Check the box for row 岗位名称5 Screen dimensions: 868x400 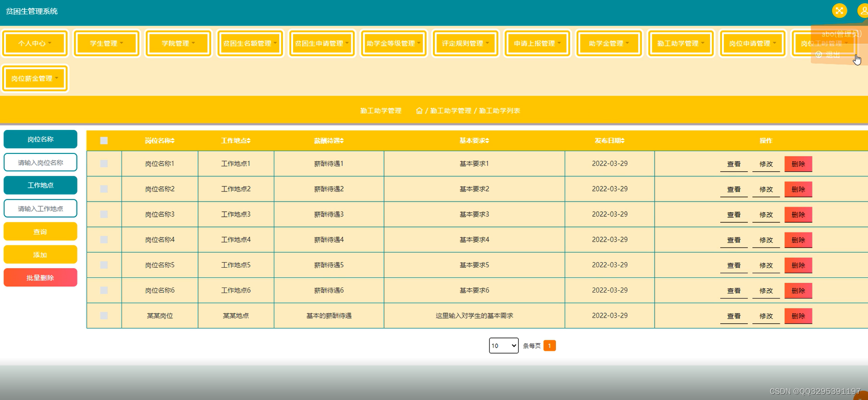click(x=104, y=265)
